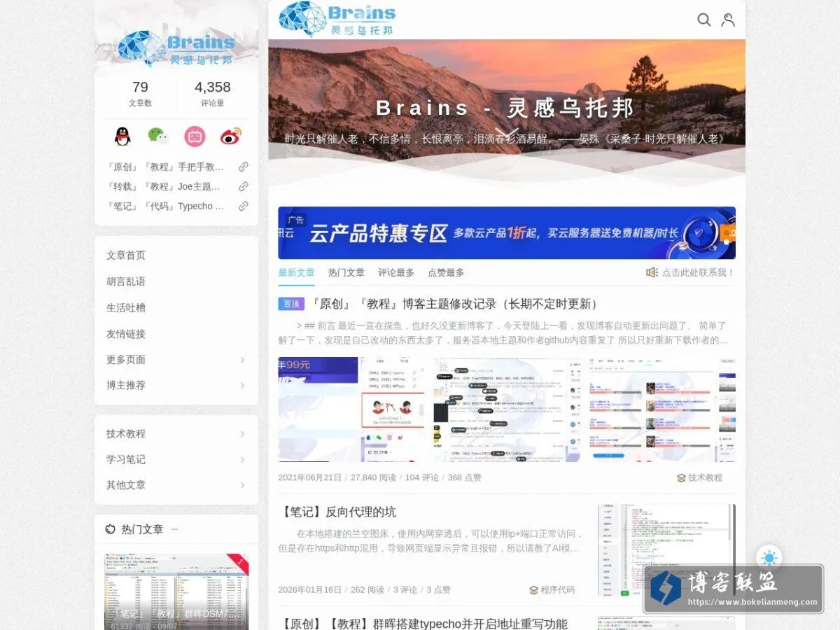Open the 反向代理的坑 code thumbnail

666,549
